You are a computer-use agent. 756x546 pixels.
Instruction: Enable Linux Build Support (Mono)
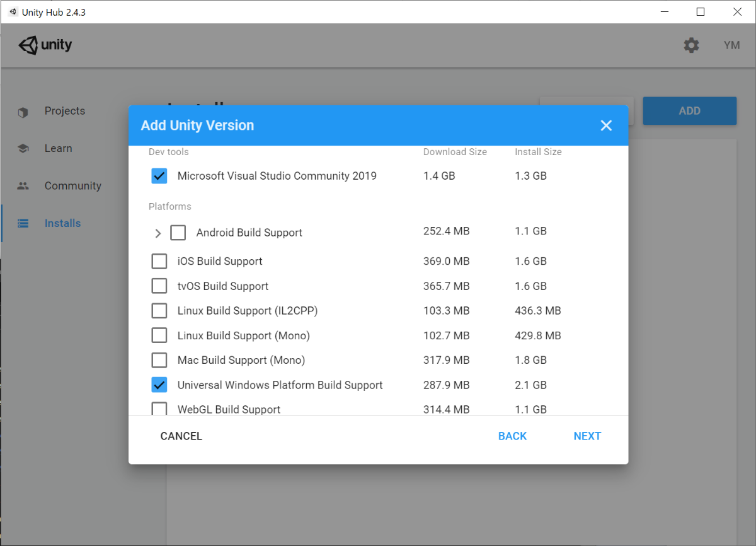[159, 335]
